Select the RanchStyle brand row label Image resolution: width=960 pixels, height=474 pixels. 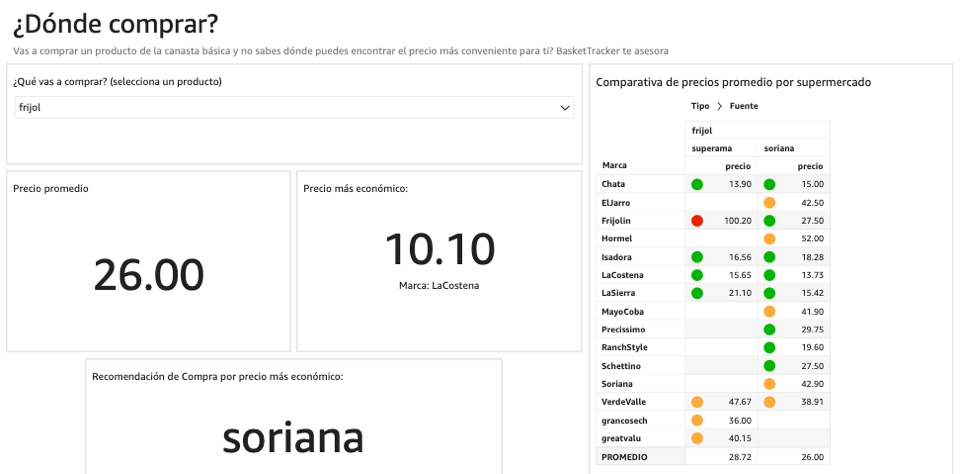624,347
